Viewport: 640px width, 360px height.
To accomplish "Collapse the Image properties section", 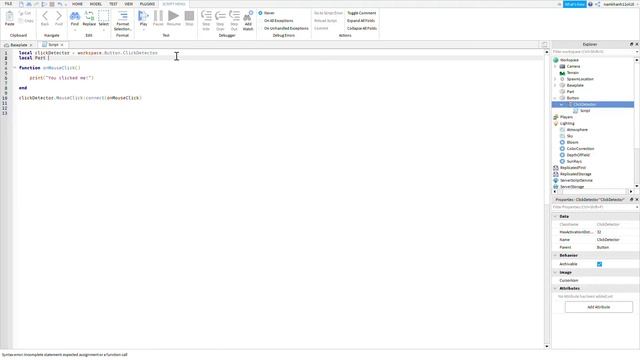I will (x=555, y=273).
